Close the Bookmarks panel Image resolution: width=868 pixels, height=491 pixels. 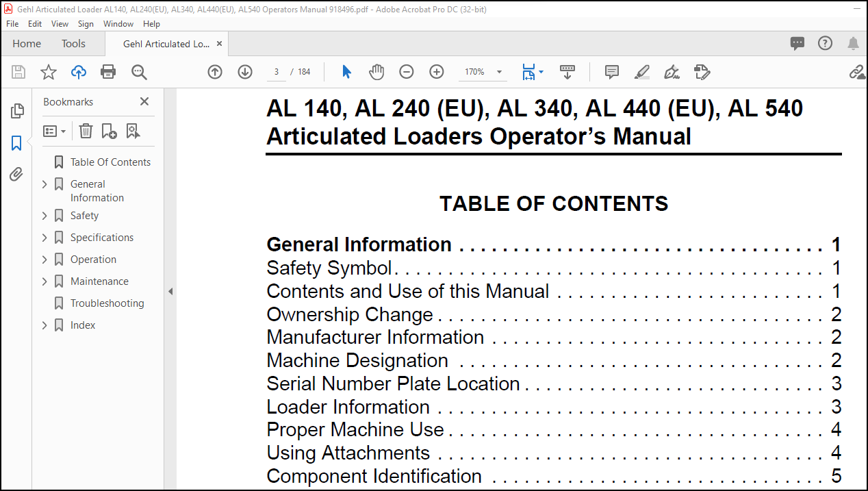click(144, 101)
